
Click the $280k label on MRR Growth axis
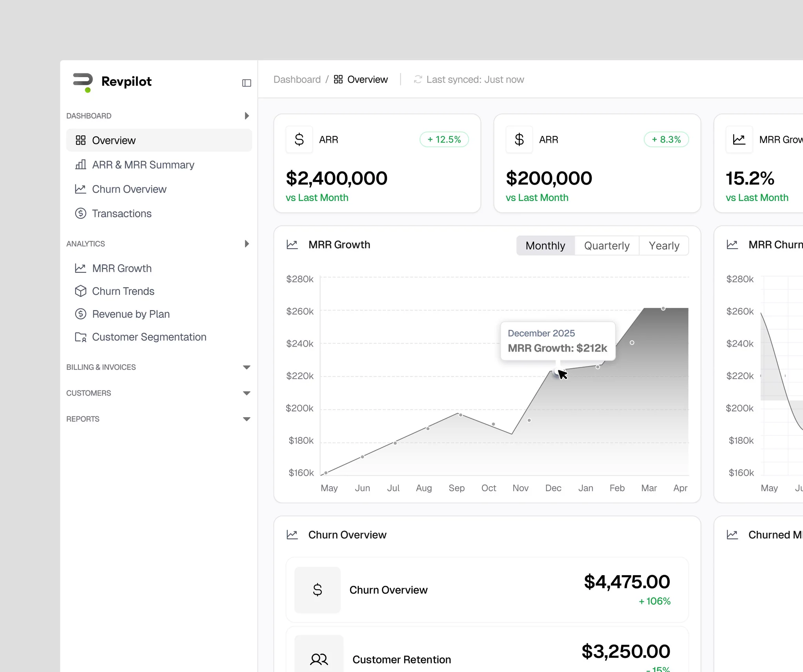[300, 279]
